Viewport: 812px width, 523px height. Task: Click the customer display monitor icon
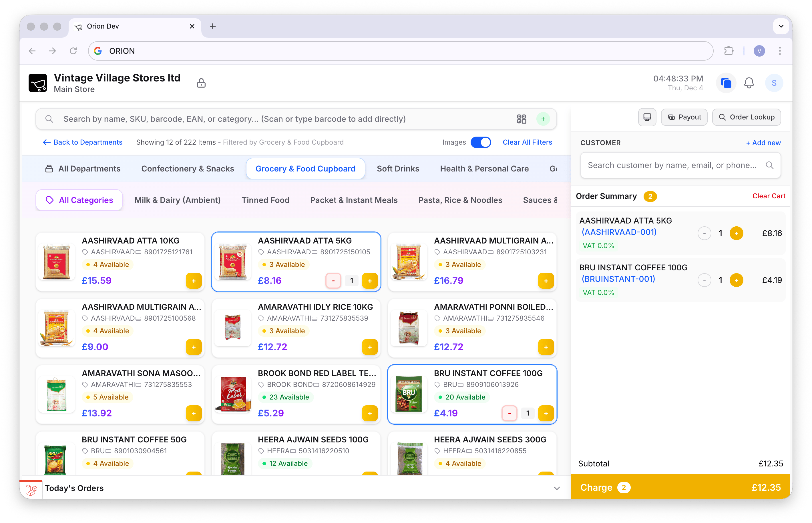pos(647,117)
